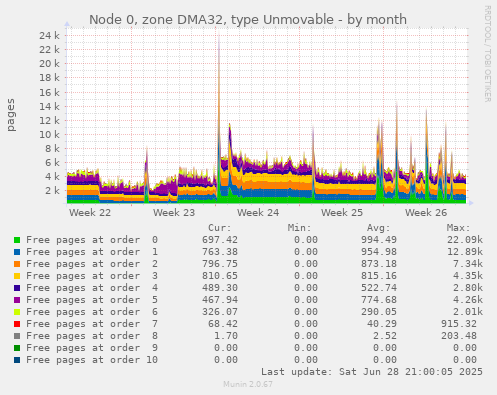Click the yellow order 3 legend swatch
The width and height of the screenshot is (497, 395).
[17, 276]
